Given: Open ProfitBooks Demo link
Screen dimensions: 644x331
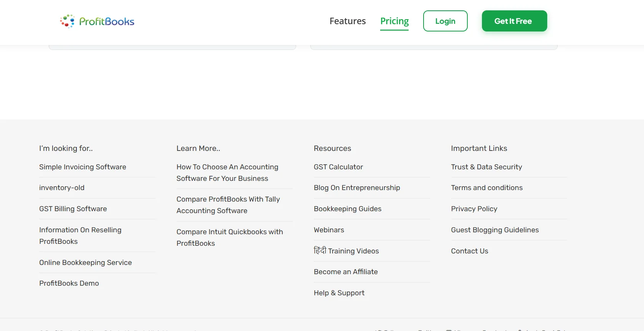Looking at the screenshot, I should [x=69, y=283].
